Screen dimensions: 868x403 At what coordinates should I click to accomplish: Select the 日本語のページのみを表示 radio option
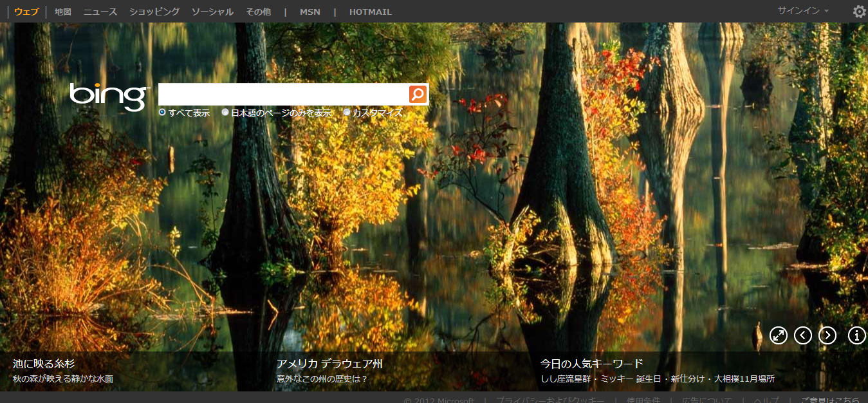pos(225,113)
